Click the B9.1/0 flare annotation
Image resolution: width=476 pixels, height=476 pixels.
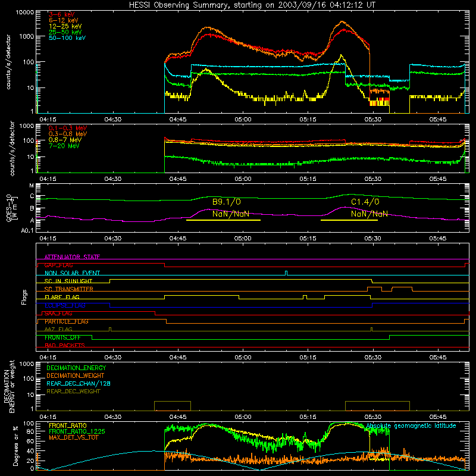click(x=227, y=202)
